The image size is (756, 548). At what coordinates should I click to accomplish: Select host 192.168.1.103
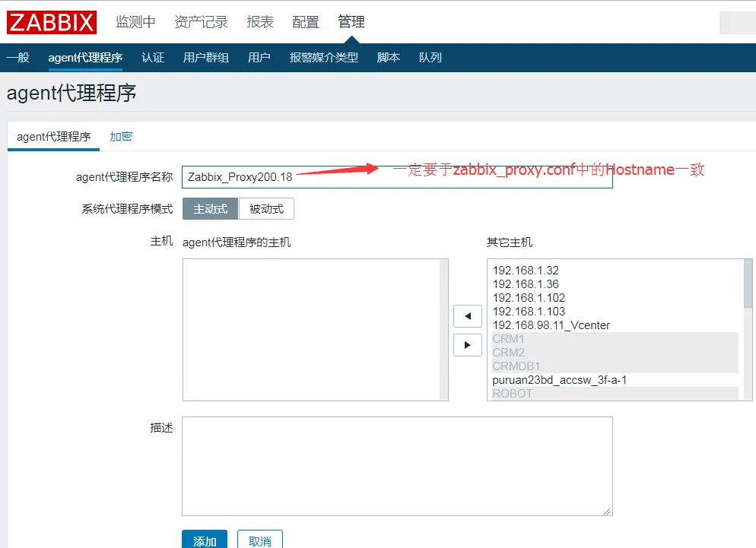click(615, 312)
